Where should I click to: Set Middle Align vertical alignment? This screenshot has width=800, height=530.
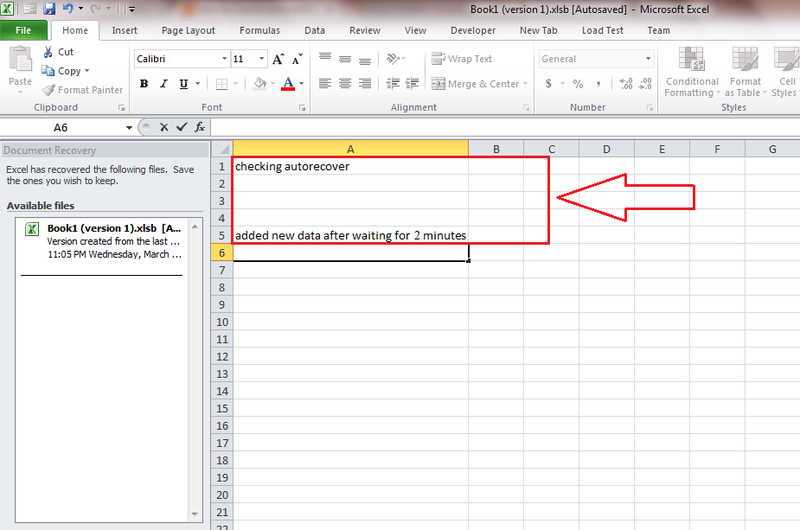[x=345, y=59]
